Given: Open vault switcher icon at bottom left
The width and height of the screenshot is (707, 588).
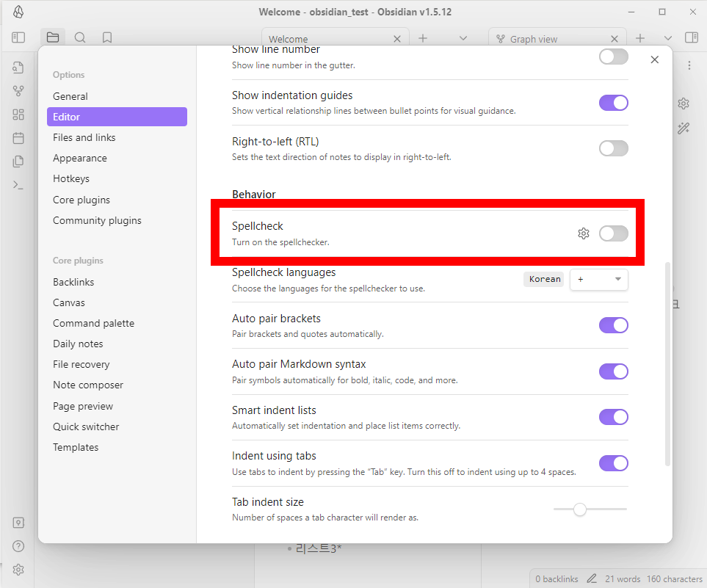Looking at the screenshot, I should click(18, 523).
